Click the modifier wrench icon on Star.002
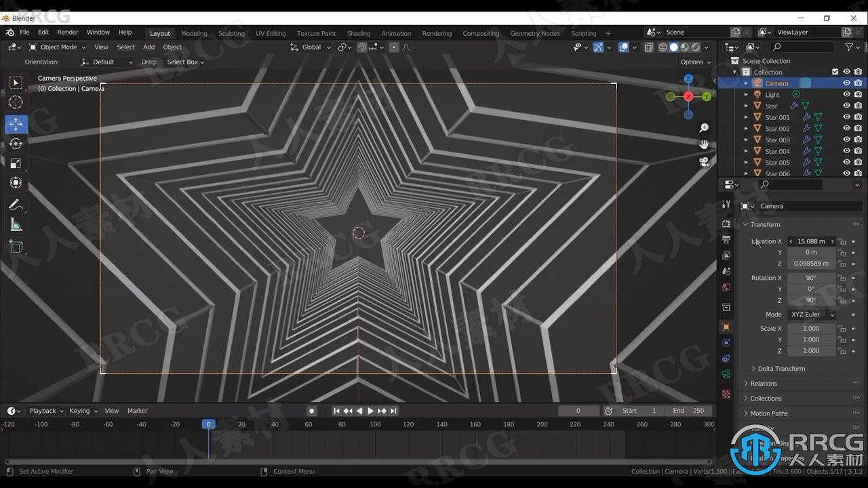Image resolution: width=868 pixels, height=488 pixels. [x=807, y=128]
